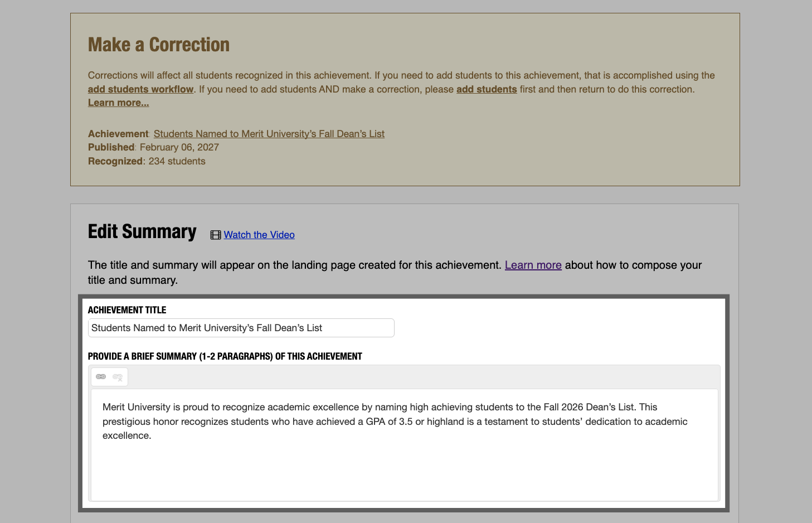
Task: Open the Fall Dean's List achievement link
Action: 269,133
